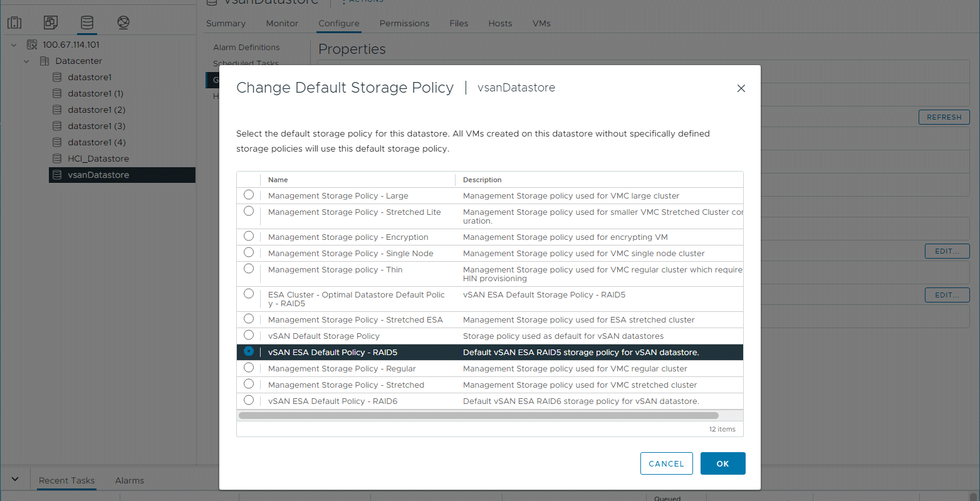The image size is (980, 501).
Task: Collapse the Datacenter tree node
Action: (x=26, y=61)
